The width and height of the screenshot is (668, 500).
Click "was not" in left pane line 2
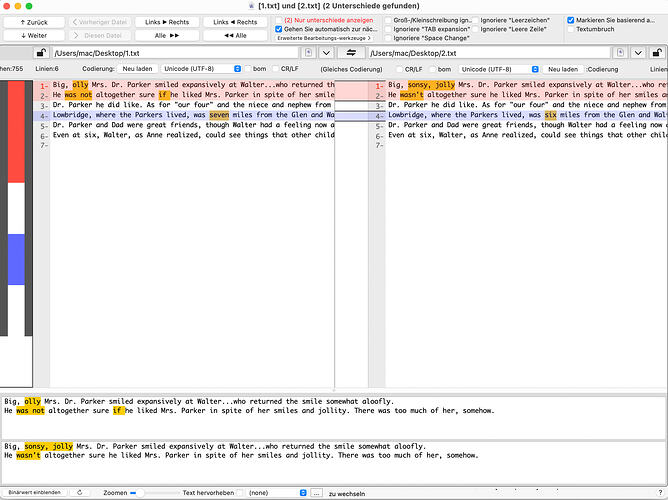78,95
